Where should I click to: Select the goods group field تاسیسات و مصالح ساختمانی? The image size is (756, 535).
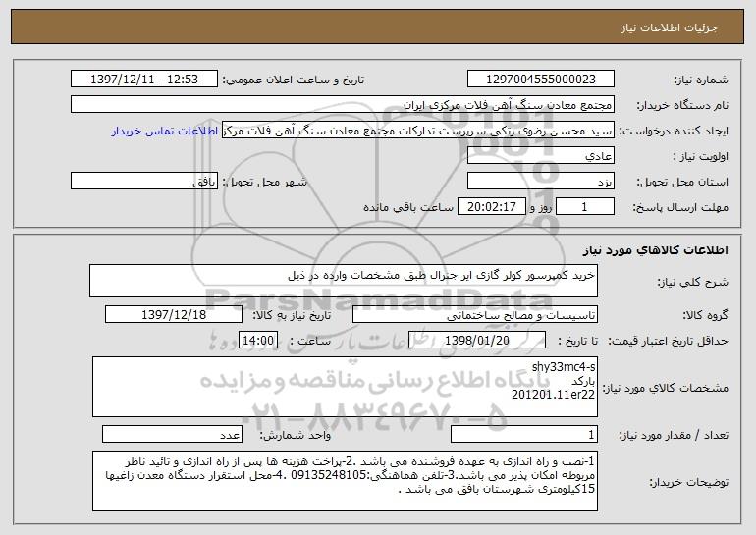click(475, 315)
